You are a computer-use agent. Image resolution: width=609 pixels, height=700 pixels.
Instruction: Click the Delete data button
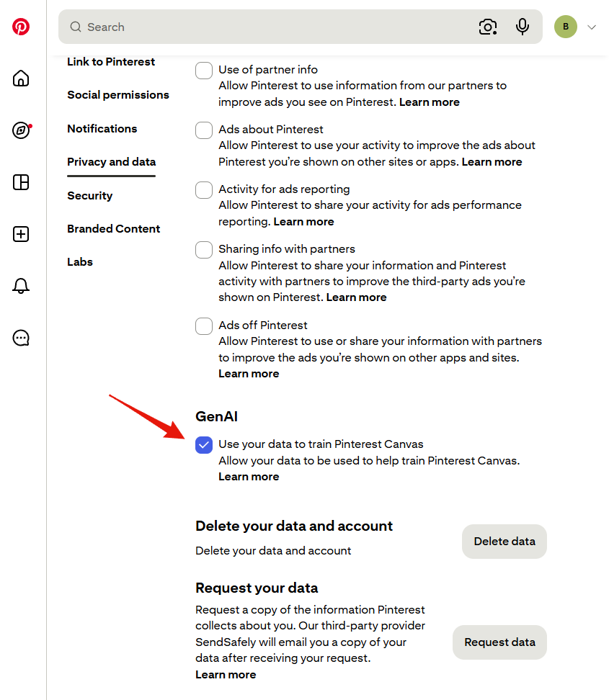point(504,542)
